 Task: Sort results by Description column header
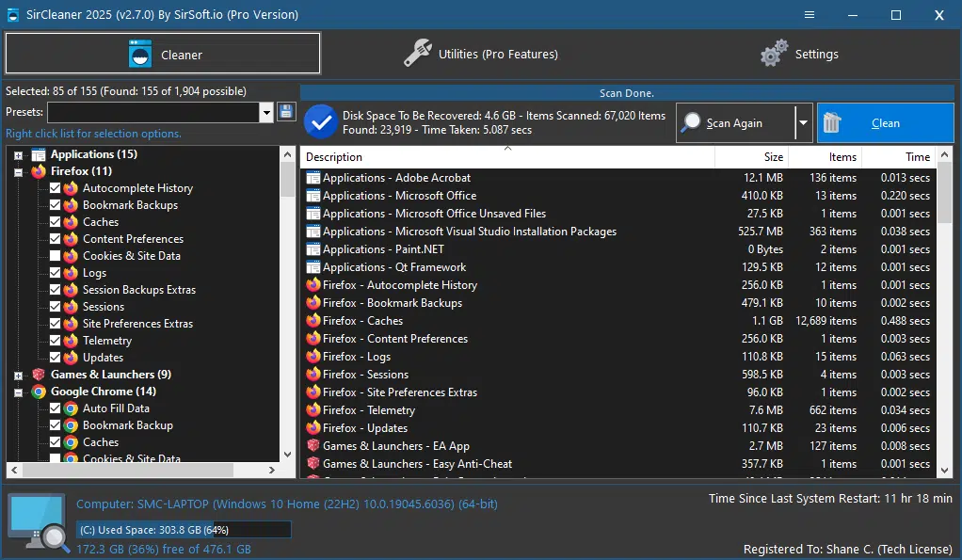point(507,157)
